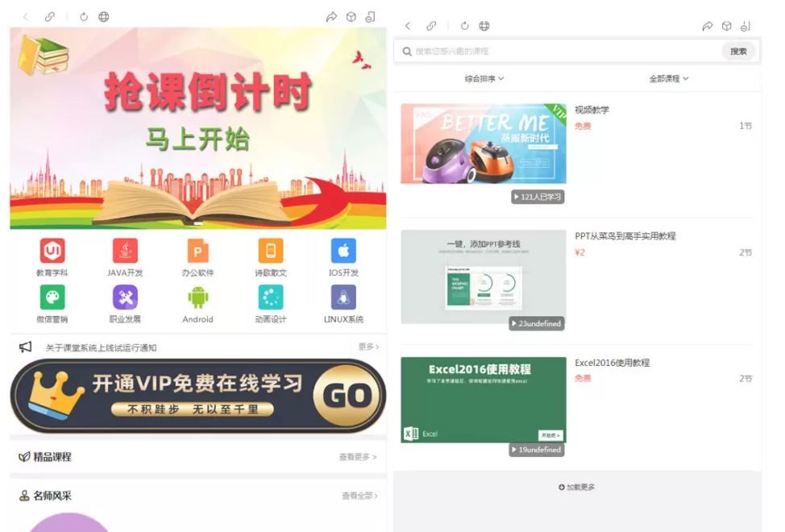Click 更多 next to the announcement notice
The image size is (785, 532).
[x=368, y=347]
